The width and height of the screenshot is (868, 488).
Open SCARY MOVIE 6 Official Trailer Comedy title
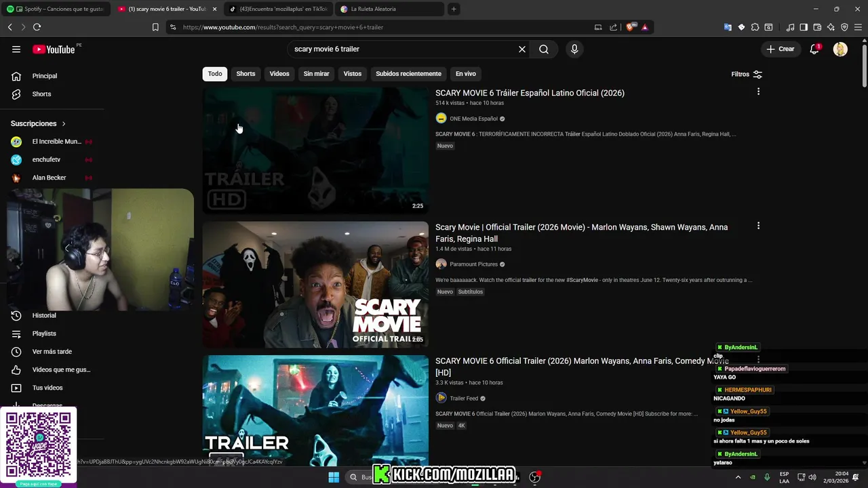582,367
